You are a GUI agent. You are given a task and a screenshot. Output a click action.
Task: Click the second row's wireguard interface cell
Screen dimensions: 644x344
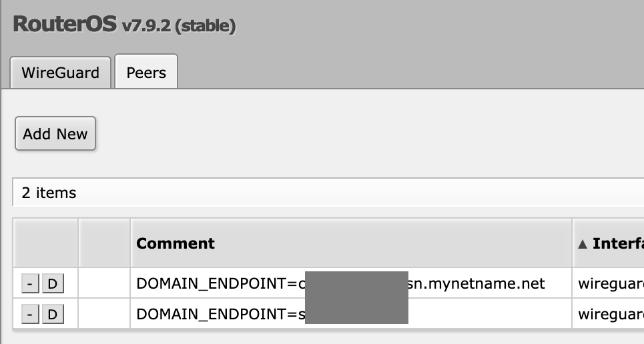pos(610,314)
